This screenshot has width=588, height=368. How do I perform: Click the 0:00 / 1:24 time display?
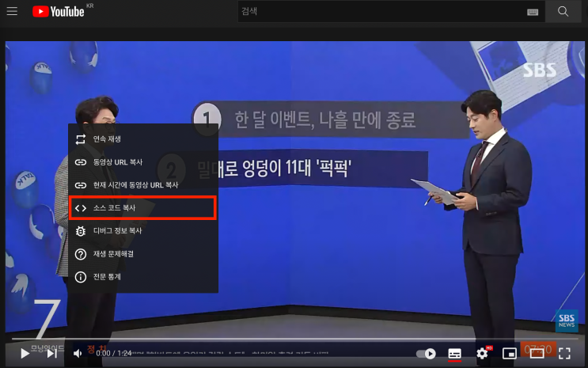[x=114, y=354]
